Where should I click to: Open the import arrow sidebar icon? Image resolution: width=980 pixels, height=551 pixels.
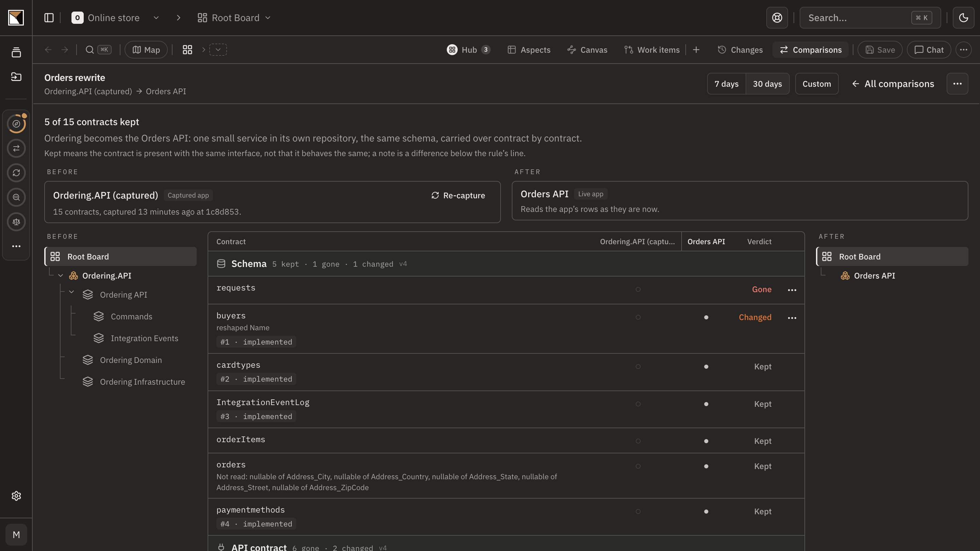click(x=16, y=77)
